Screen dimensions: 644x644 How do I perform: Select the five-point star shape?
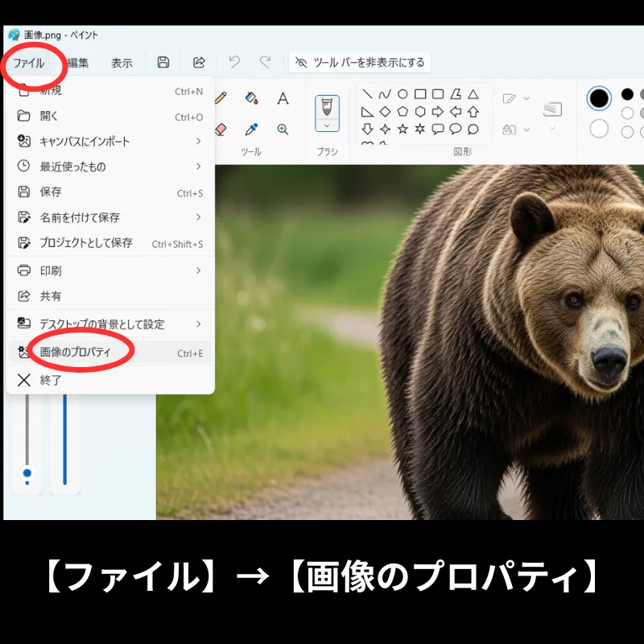coord(402,129)
